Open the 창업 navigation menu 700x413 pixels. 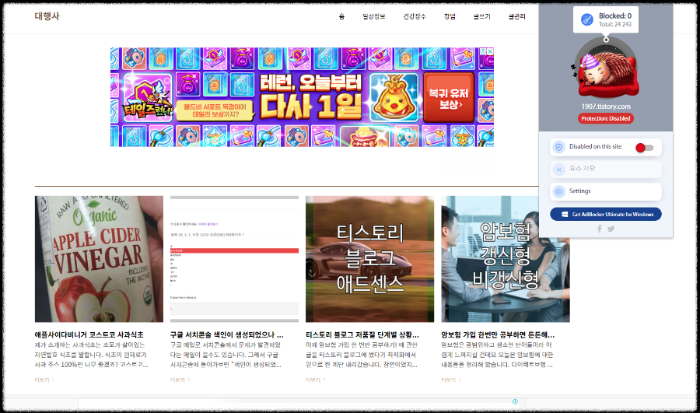click(x=450, y=17)
